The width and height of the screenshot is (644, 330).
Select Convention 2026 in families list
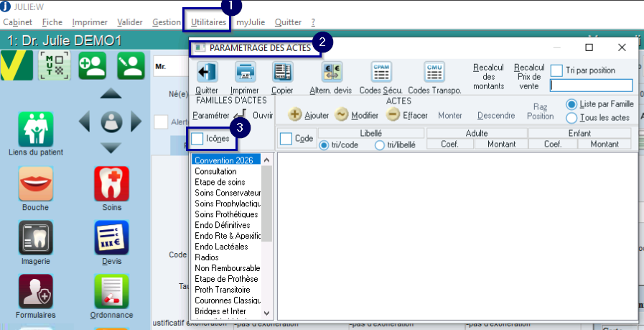(x=226, y=160)
